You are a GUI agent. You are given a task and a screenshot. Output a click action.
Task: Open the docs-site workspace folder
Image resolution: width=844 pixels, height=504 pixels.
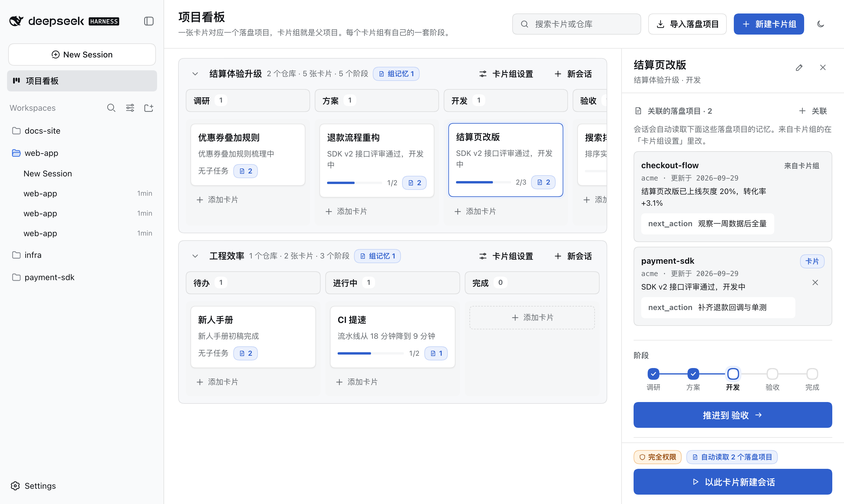pos(82,131)
